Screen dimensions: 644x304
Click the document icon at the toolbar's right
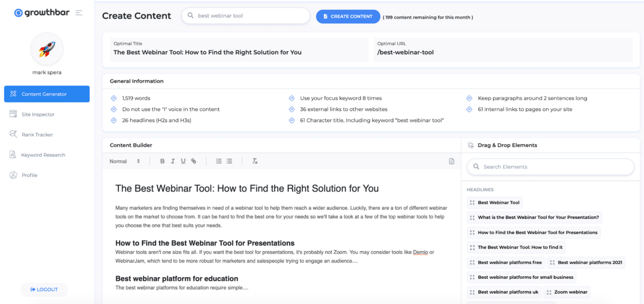pos(452,161)
